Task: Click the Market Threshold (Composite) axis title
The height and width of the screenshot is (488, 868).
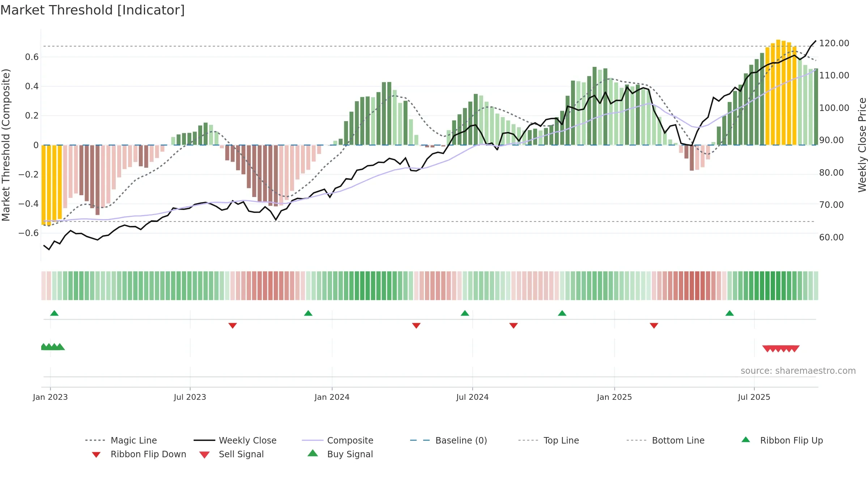Action: pyautogui.click(x=6, y=145)
